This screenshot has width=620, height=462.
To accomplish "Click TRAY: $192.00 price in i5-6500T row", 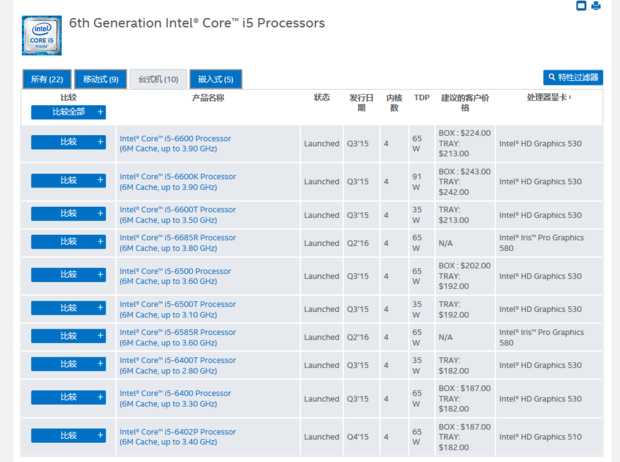I will (454, 309).
